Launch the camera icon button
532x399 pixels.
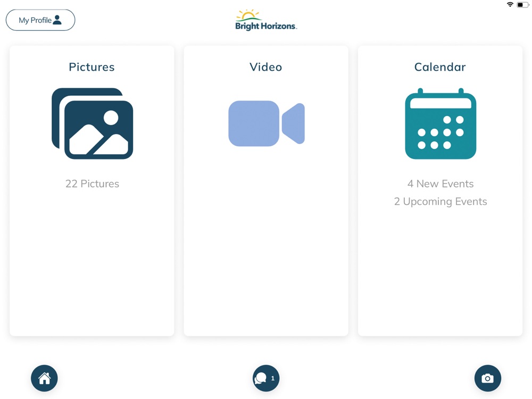coord(487,378)
